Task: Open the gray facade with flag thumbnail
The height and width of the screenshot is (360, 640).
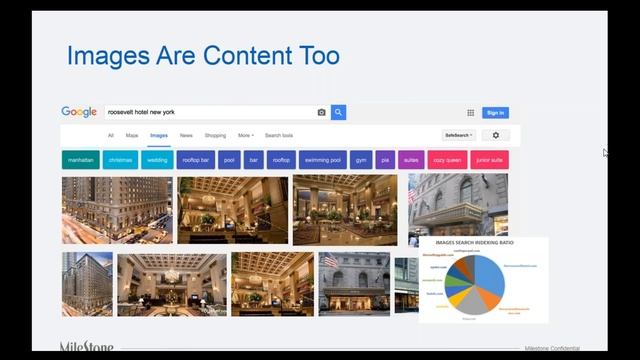Action: [x=354, y=284]
